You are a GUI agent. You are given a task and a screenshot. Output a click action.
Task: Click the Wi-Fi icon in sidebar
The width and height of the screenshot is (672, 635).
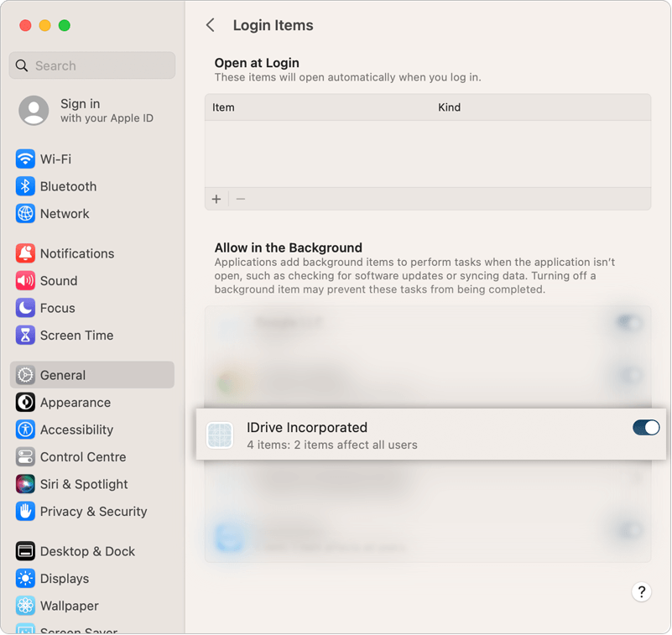(25, 159)
